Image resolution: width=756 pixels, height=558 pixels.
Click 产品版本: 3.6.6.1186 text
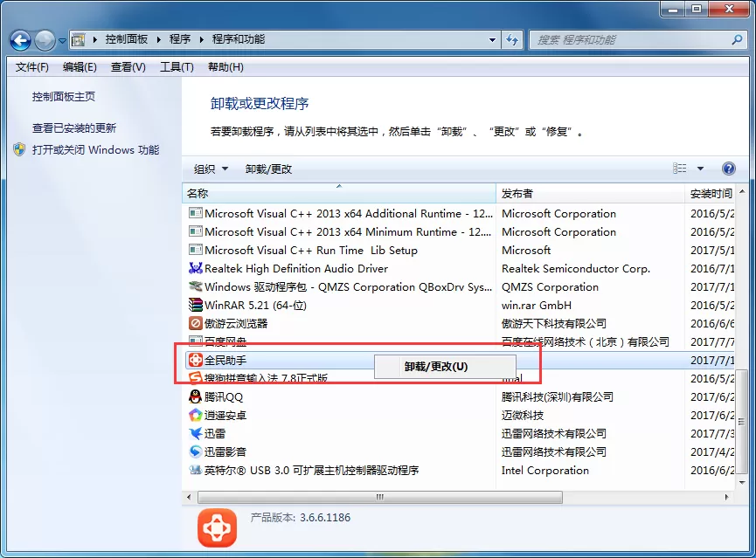click(301, 518)
